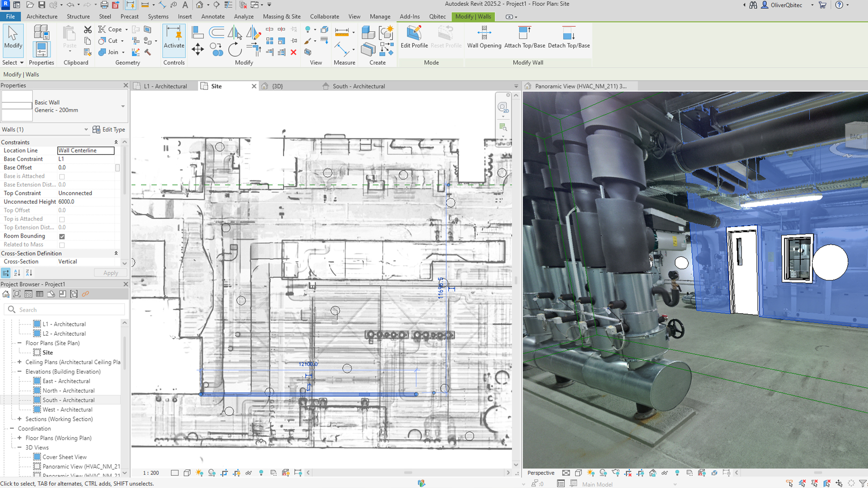The height and width of the screenshot is (488, 868).
Task: Toggle the Base is Attached checkbox
Action: (x=62, y=177)
